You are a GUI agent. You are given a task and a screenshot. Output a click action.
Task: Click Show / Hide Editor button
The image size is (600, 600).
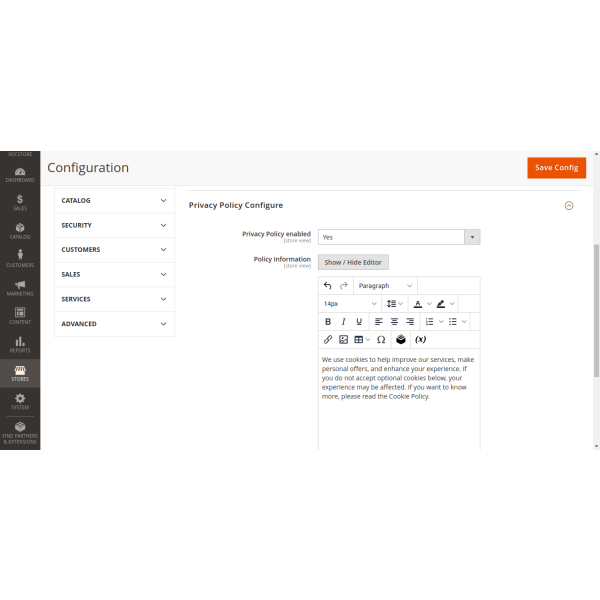tap(353, 262)
